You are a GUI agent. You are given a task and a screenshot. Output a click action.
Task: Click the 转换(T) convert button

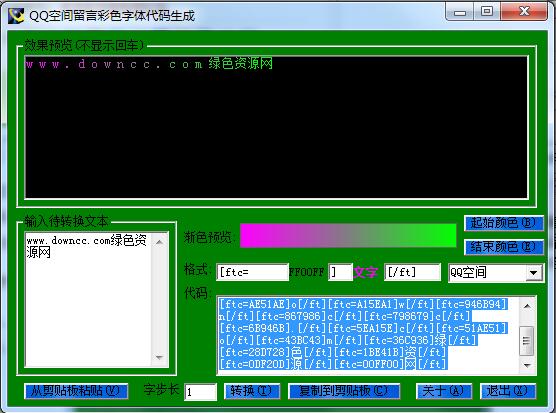click(x=251, y=391)
